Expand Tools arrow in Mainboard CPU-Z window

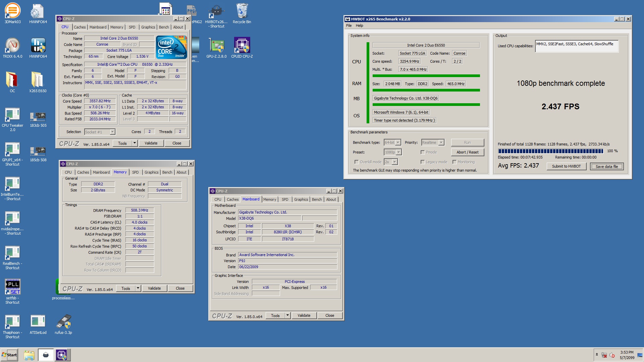tap(287, 316)
